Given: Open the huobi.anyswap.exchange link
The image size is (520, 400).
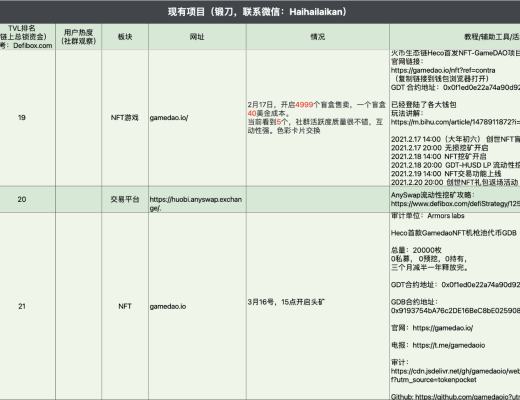Looking at the screenshot, I should pos(196,204).
